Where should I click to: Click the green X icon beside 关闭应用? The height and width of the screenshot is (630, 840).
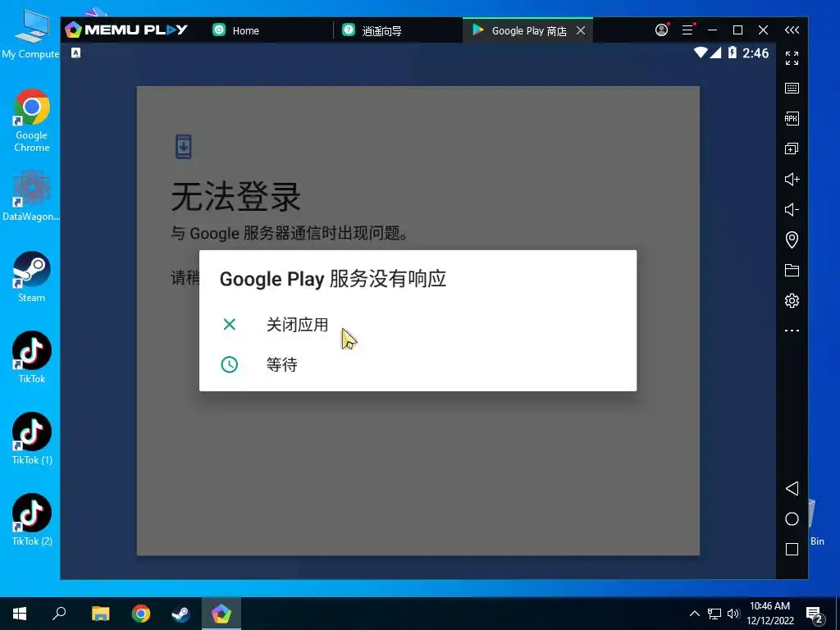click(230, 324)
